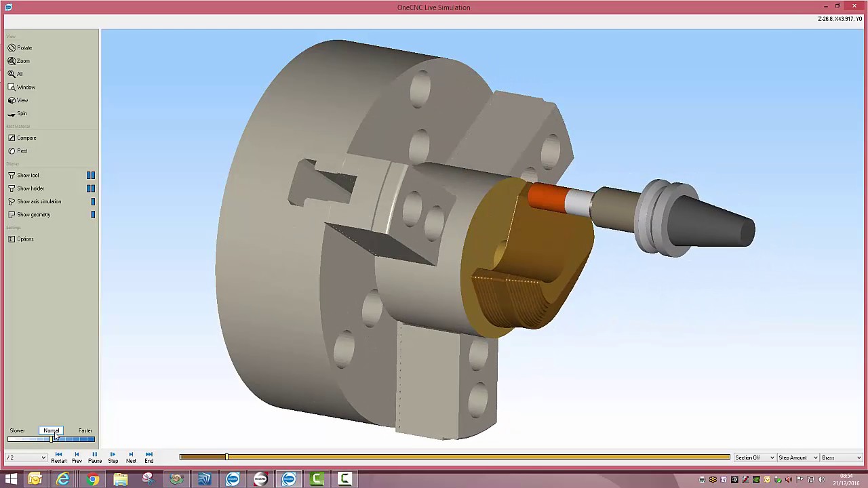This screenshot has width=868, height=488.
Task: Go to Prev simulation step
Action: pyautogui.click(x=77, y=457)
